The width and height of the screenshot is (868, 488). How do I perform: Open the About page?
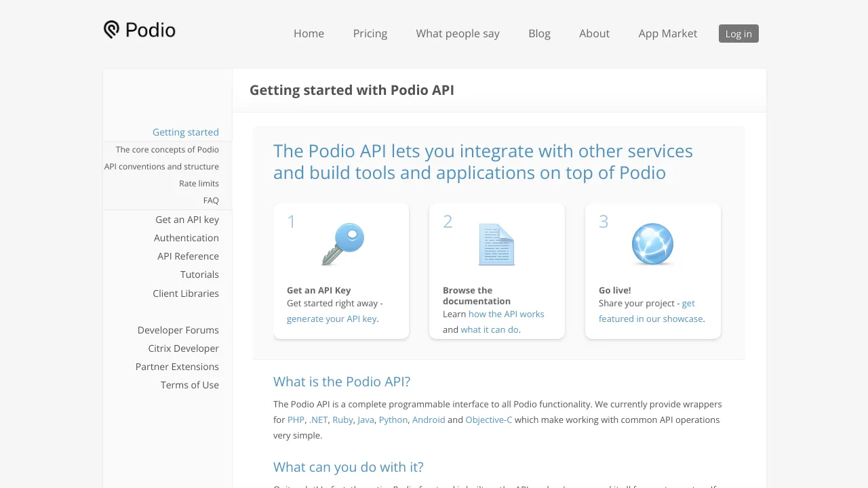click(x=594, y=33)
